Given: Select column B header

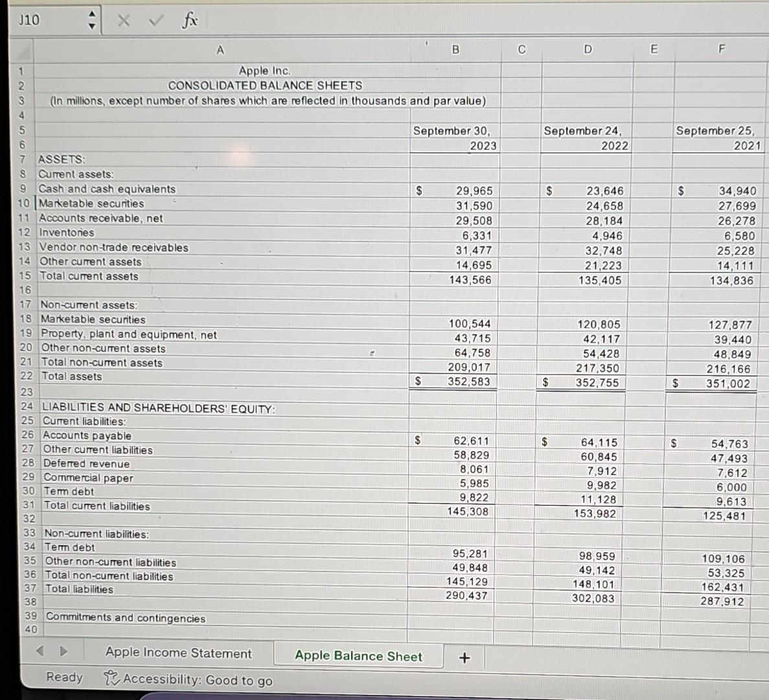Looking at the screenshot, I should tap(455, 49).
